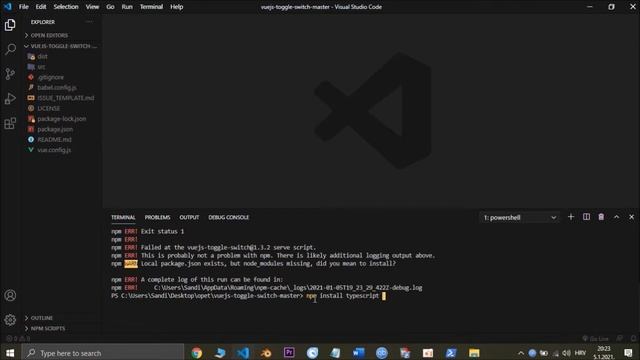Switch to the Terminal tab
The image size is (640, 360).
coord(123,218)
